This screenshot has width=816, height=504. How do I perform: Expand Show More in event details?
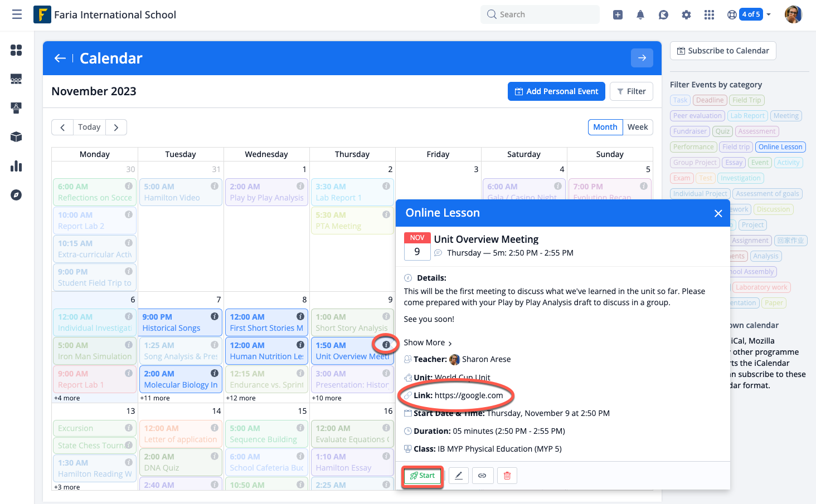pyautogui.click(x=428, y=342)
